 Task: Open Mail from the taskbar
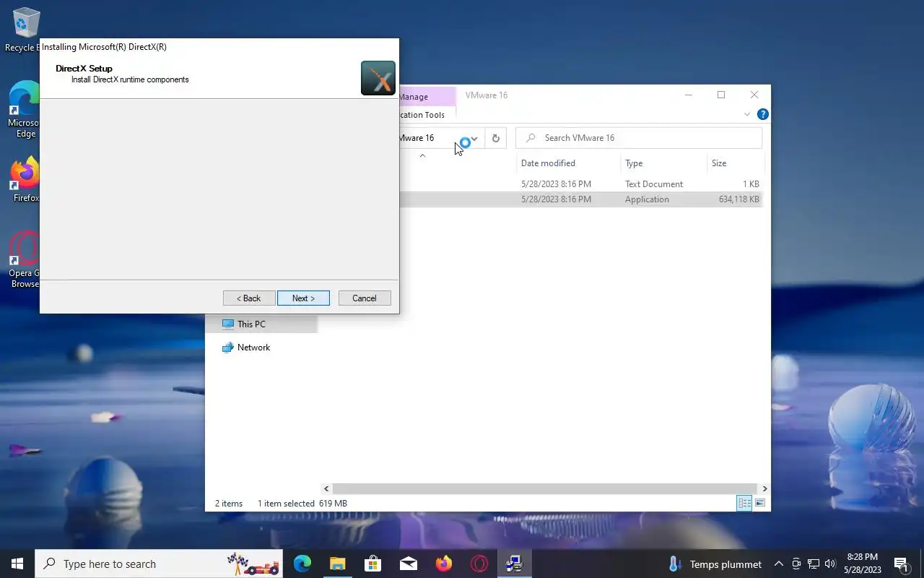point(408,564)
